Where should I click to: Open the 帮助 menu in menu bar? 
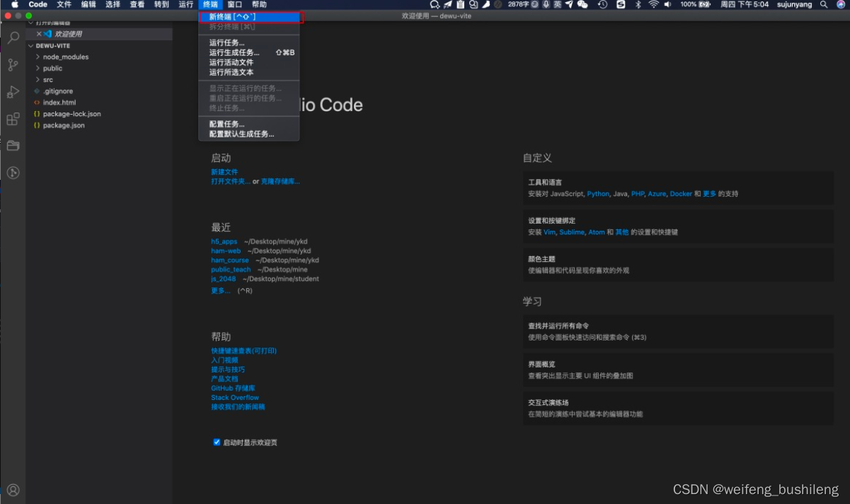pyautogui.click(x=259, y=4)
